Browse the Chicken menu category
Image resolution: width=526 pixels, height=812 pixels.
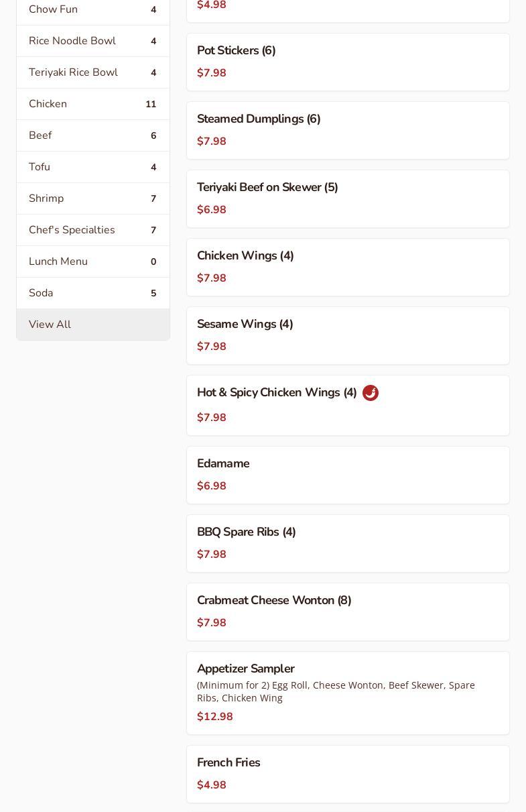click(92, 104)
